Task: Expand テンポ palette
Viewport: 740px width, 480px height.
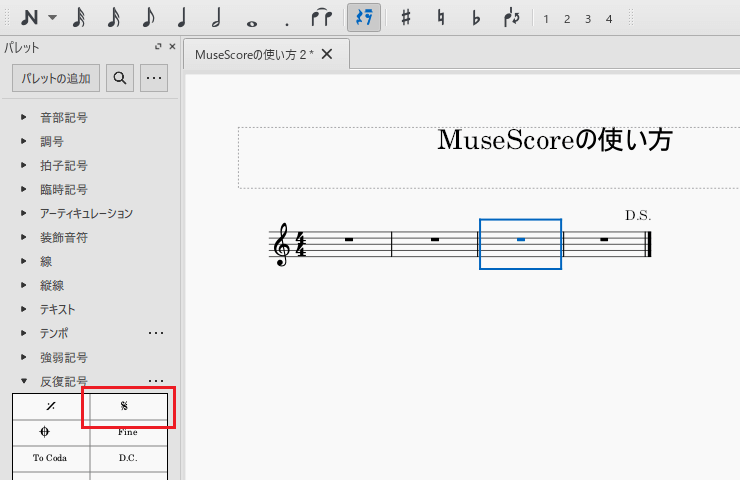Action: click(24, 333)
